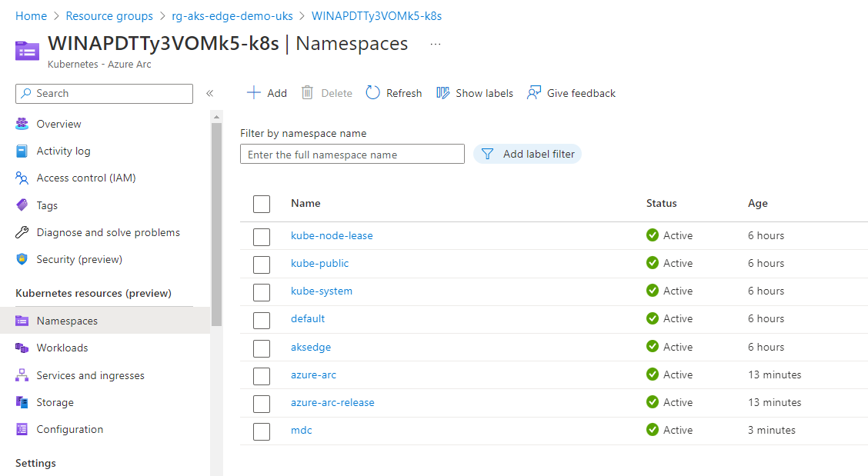Screen dimensions: 868x476
Task: Click the Access control (IAM) people icon
Action: pyautogui.click(x=22, y=178)
